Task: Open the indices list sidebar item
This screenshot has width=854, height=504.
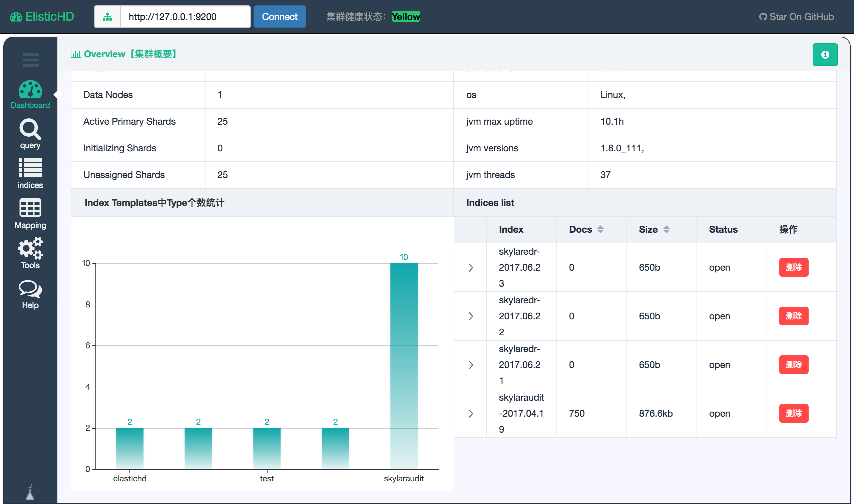Action: [30, 174]
